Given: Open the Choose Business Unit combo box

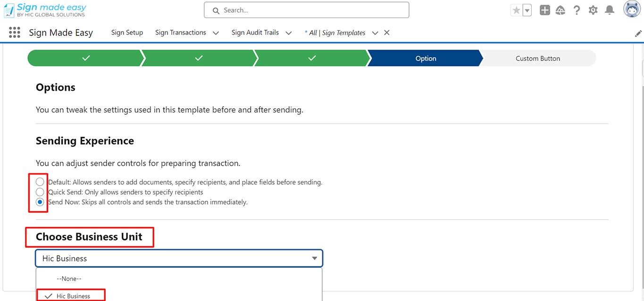Looking at the screenshot, I should 179,258.
